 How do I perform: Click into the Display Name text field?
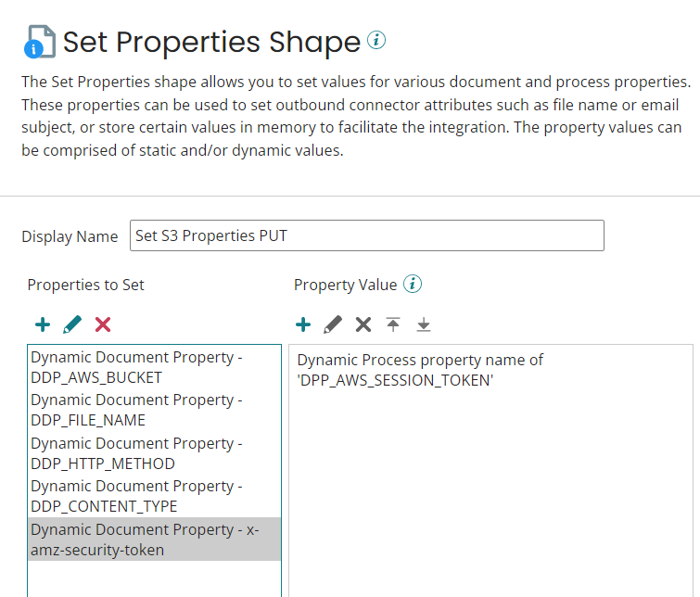click(x=366, y=235)
